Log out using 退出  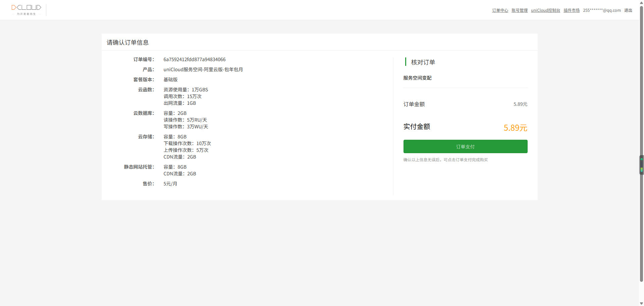click(628, 10)
